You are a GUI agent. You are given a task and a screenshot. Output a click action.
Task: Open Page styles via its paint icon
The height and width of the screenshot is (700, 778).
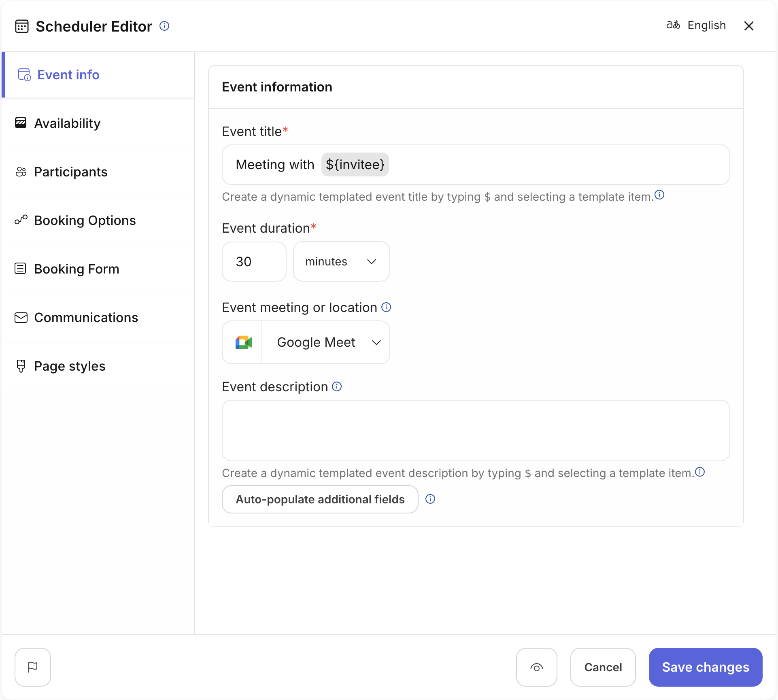[x=21, y=366]
